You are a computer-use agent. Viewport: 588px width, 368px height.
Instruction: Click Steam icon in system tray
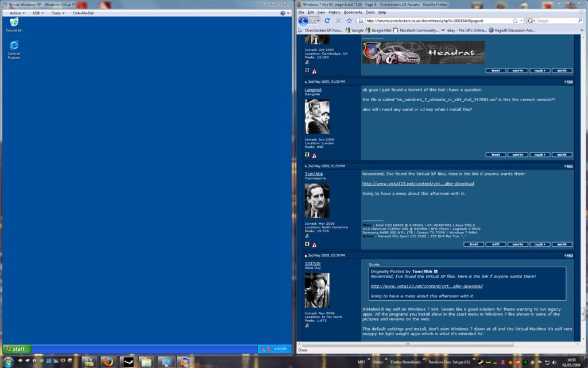pyautogui.click(x=481, y=362)
